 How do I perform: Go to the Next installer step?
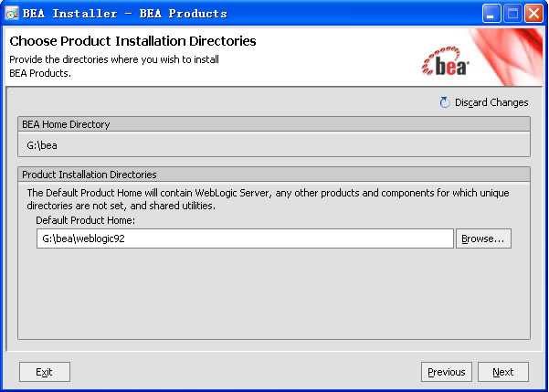pos(503,372)
